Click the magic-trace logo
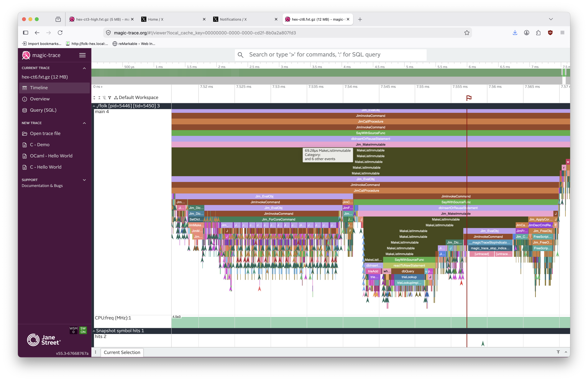The height and width of the screenshot is (381, 588). pyautogui.click(x=41, y=55)
